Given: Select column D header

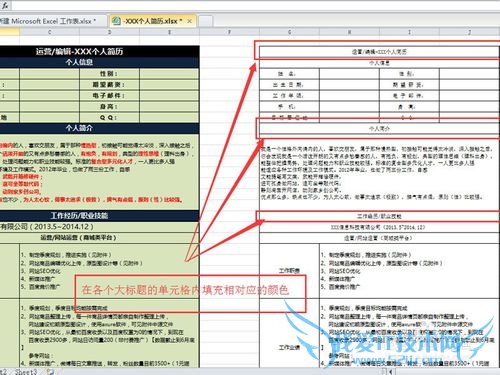Looking at the screenshot, I should click(109, 32).
